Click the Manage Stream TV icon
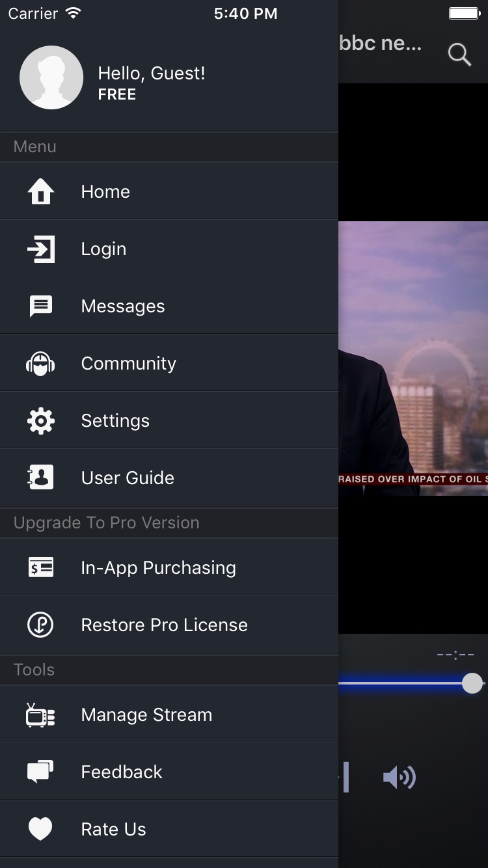Viewport: 488px width, 868px height. coord(40,715)
